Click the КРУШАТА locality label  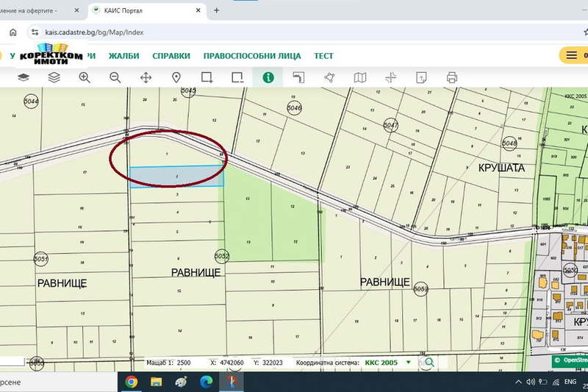501,168
